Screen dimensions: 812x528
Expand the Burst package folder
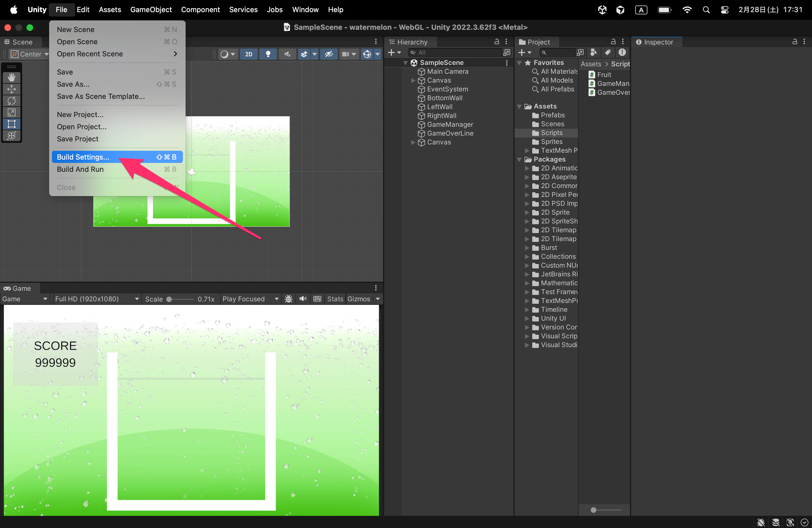527,248
